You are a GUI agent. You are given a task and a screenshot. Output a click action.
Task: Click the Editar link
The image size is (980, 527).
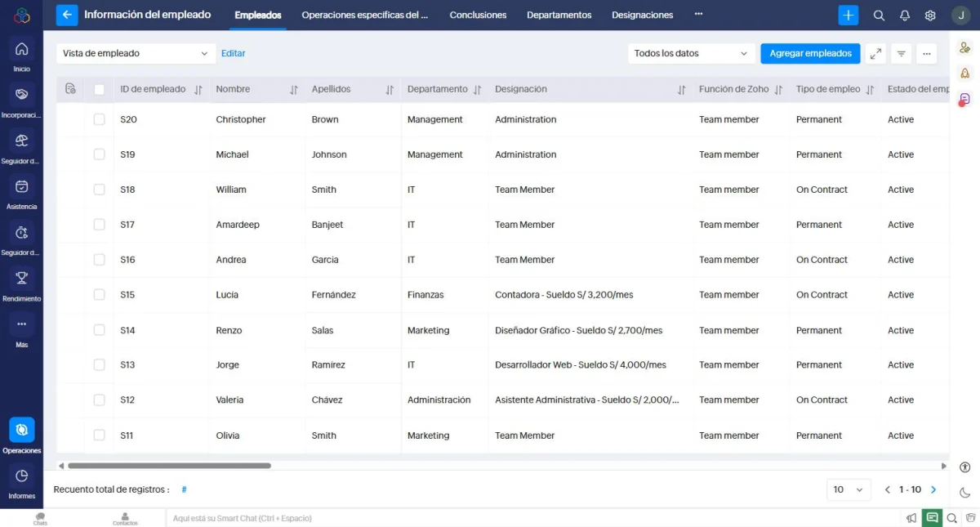[x=234, y=53]
